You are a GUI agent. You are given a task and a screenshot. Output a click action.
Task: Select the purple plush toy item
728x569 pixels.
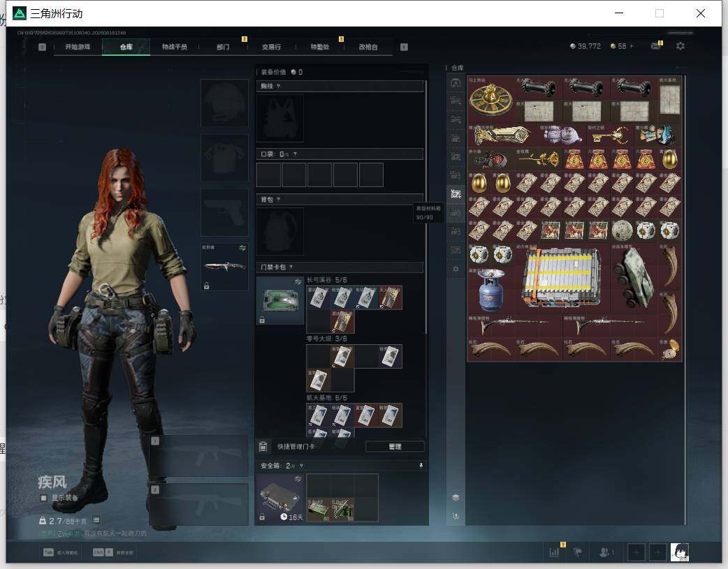562,135
